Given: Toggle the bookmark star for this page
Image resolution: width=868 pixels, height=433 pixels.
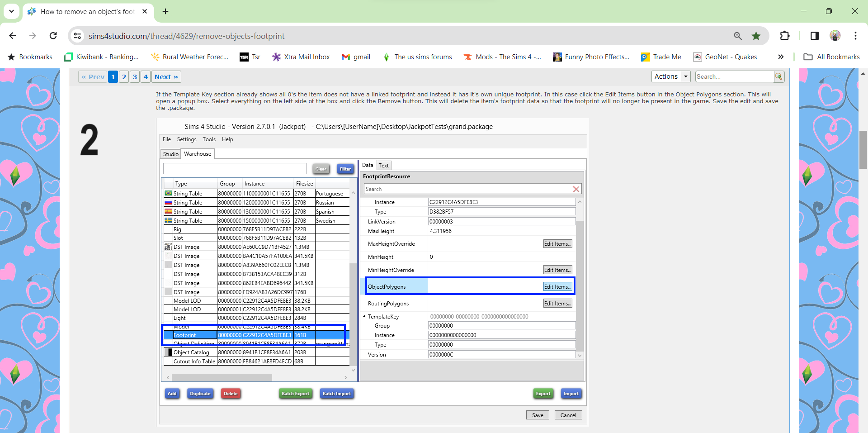Looking at the screenshot, I should click(756, 36).
